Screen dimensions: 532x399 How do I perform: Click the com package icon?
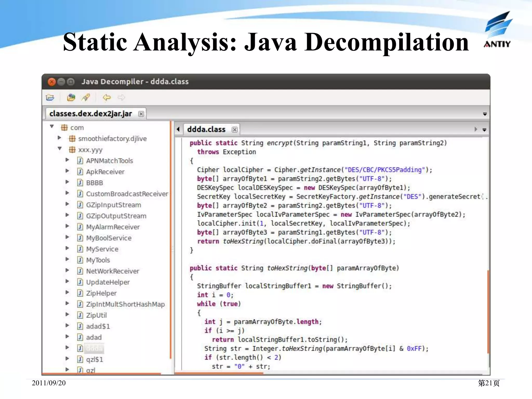tap(64, 128)
